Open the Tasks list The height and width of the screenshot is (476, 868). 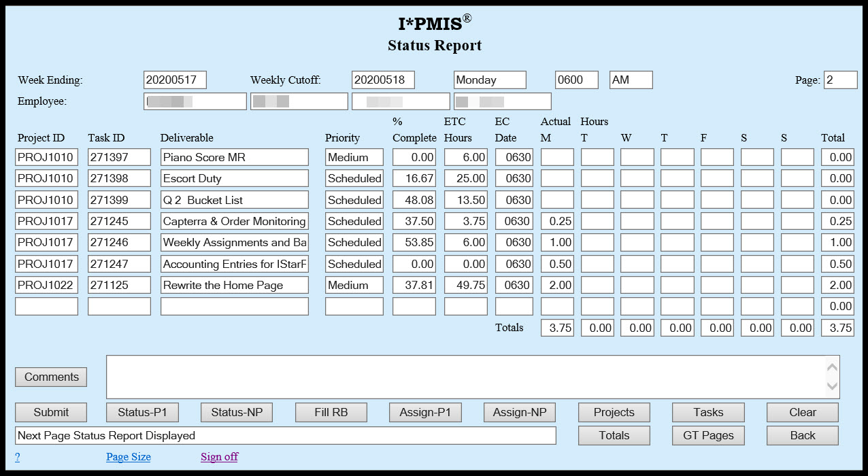pos(708,412)
